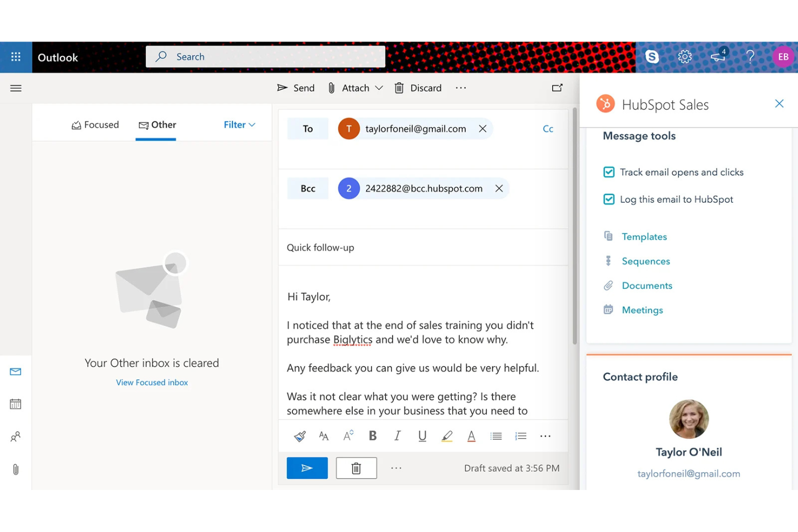This screenshot has height=532, width=798.
Task: Toggle underline formatting
Action: (x=422, y=436)
